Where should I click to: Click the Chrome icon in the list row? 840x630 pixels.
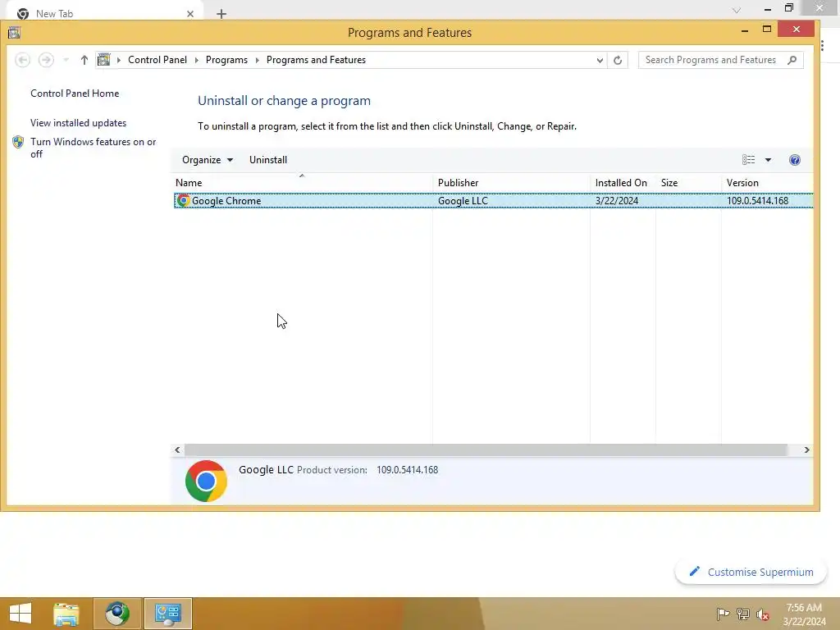[183, 201]
